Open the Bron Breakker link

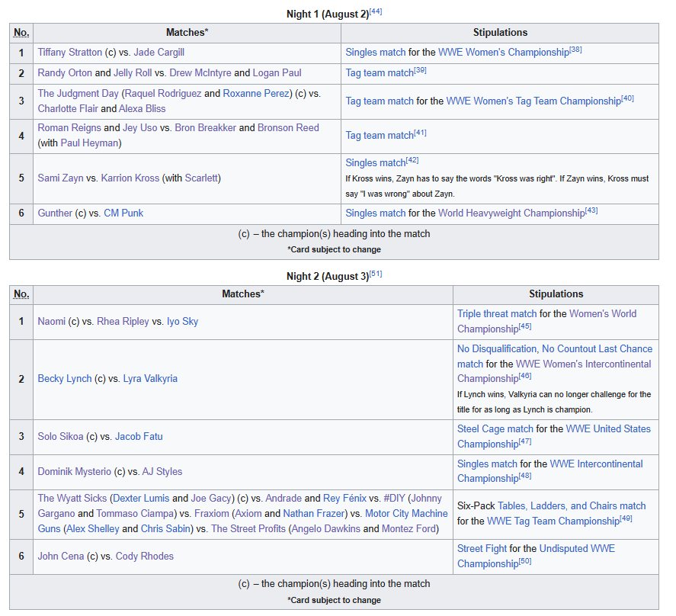[205, 128]
